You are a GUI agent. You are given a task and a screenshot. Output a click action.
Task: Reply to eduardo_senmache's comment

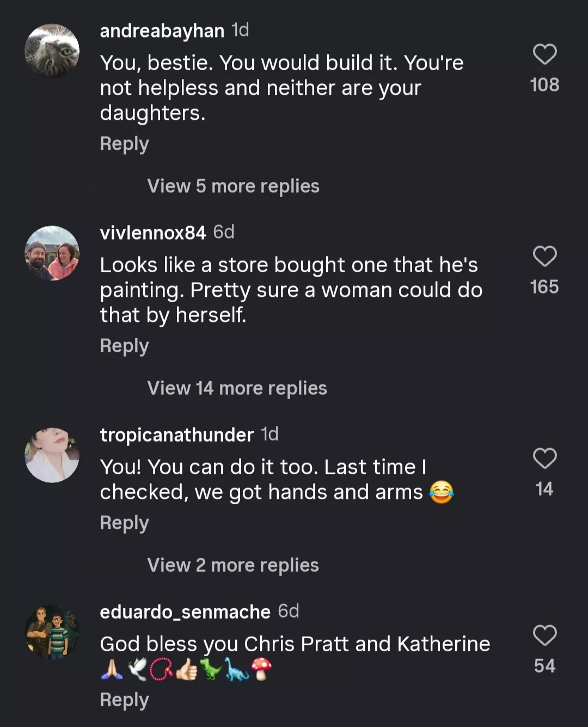pyautogui.click(x=124, y=700)
